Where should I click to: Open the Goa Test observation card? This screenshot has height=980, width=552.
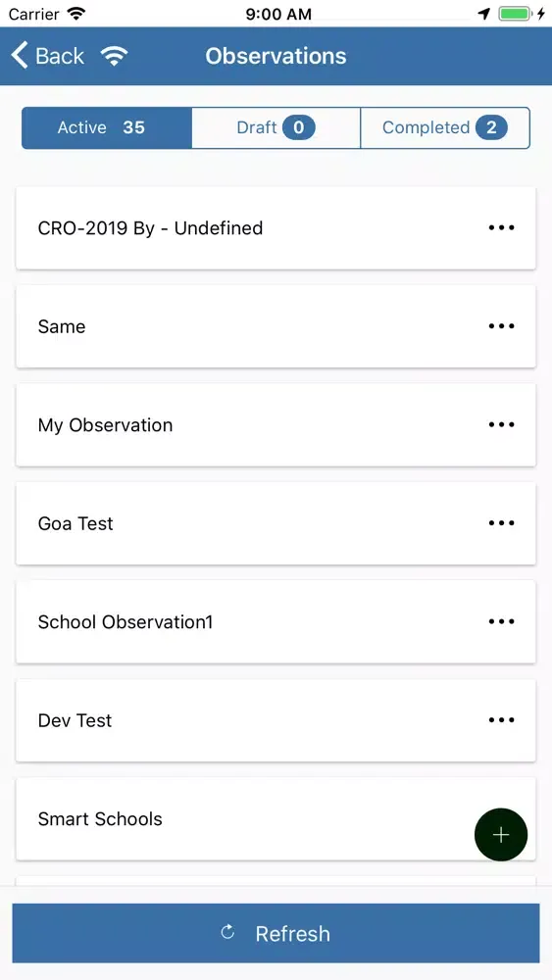(x=276, y=523)
